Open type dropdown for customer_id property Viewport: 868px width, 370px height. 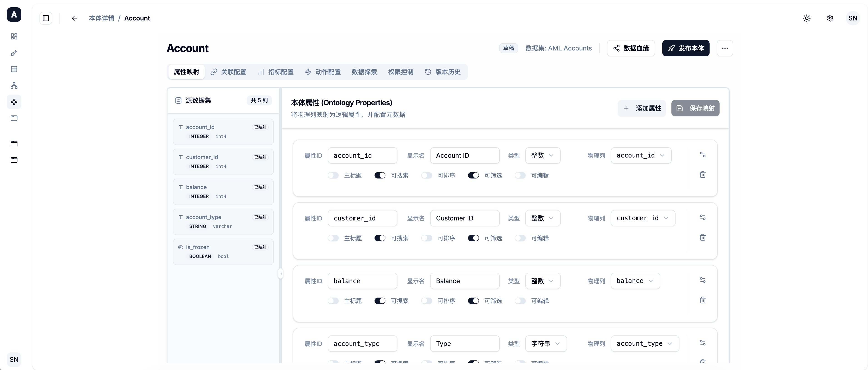[542, 218]
